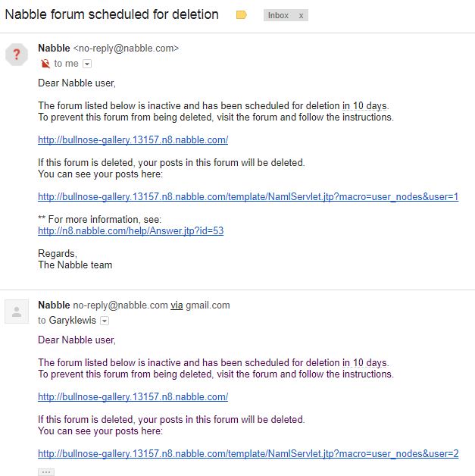Click the second message's grey profile avatar
This screenshot has height=476, width=475.
[17, 312]
